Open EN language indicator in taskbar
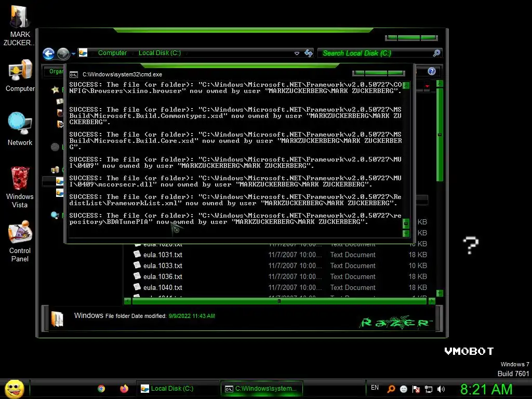Screen dimensions: 532x399 point(375,388)
